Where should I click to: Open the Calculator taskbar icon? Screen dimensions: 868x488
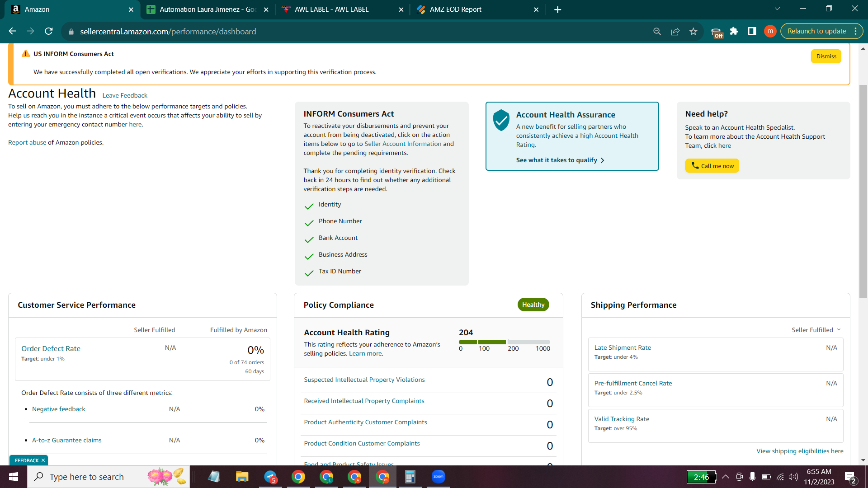click(410, 477)
